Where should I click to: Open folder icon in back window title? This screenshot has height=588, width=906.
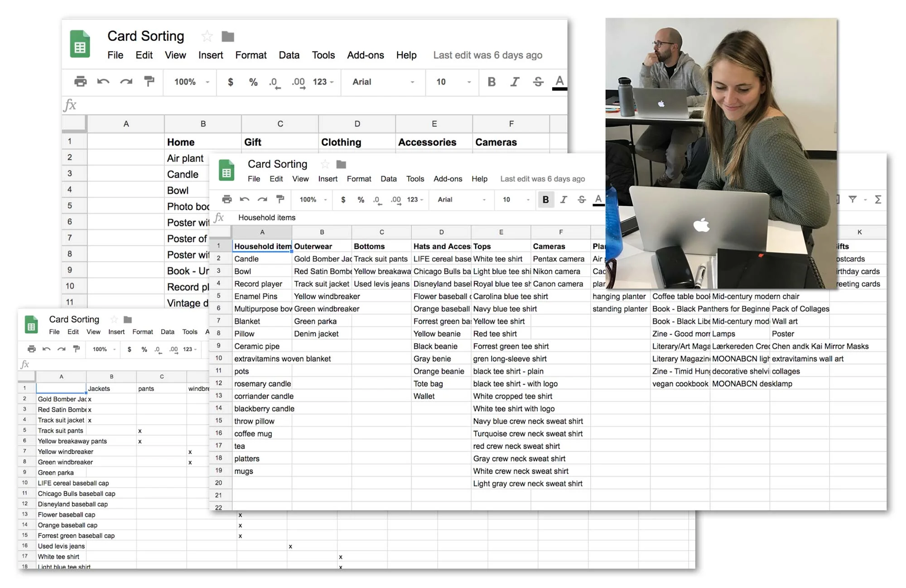coord(228,36)
